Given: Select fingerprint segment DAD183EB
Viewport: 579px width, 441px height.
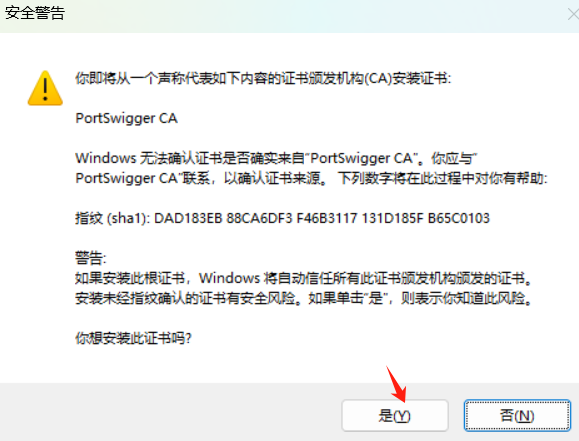Looking at the screenshot, I should point(188,218).
